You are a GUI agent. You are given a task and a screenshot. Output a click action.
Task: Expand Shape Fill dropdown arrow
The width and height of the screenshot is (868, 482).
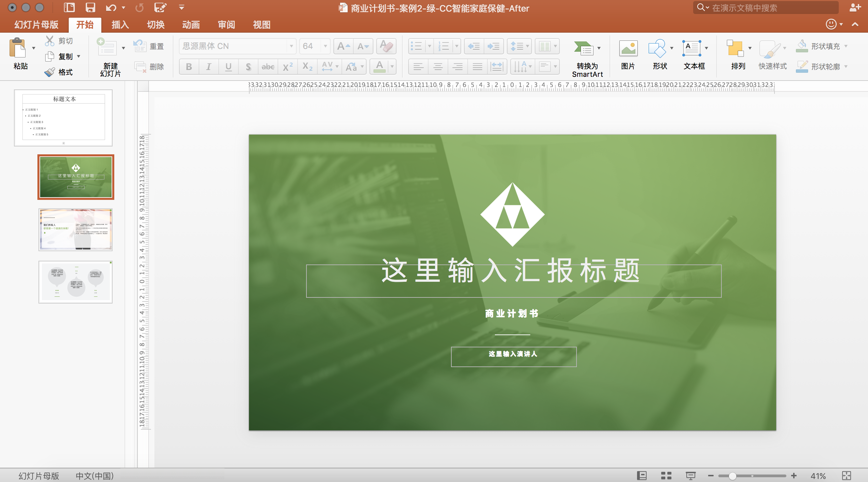tap(846, 46)
